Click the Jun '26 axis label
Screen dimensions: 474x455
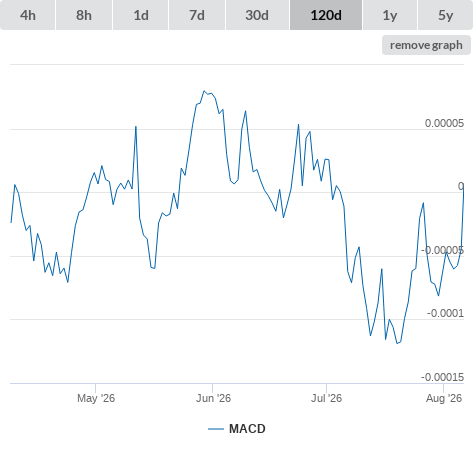pos(213,398)
